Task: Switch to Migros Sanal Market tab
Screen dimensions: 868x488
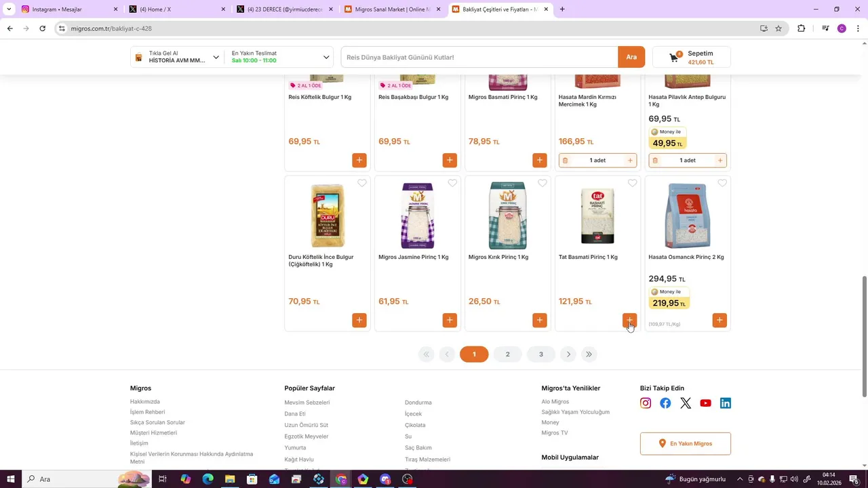Action: coord(392,9)
